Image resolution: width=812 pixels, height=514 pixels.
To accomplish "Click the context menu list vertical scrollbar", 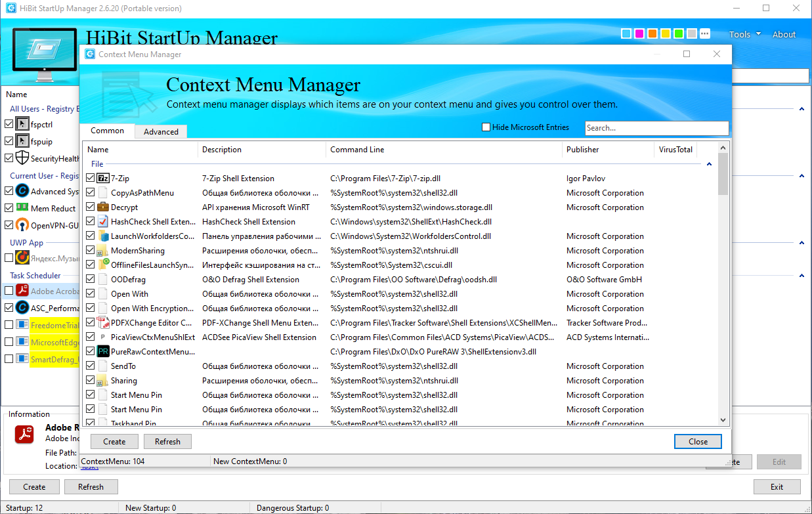I will click(723, 284).
